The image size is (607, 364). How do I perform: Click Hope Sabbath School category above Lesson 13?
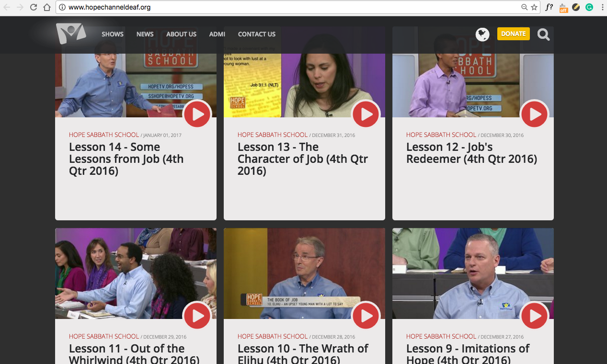click(x=273, y=135)
